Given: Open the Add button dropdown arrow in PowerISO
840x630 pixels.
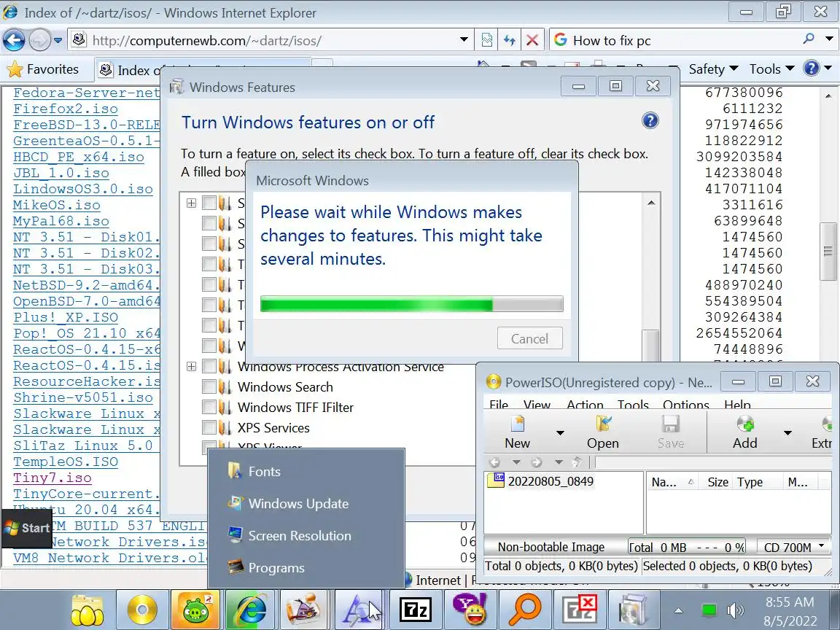Looking at the screenshot, I should click(x=787, y=433).
